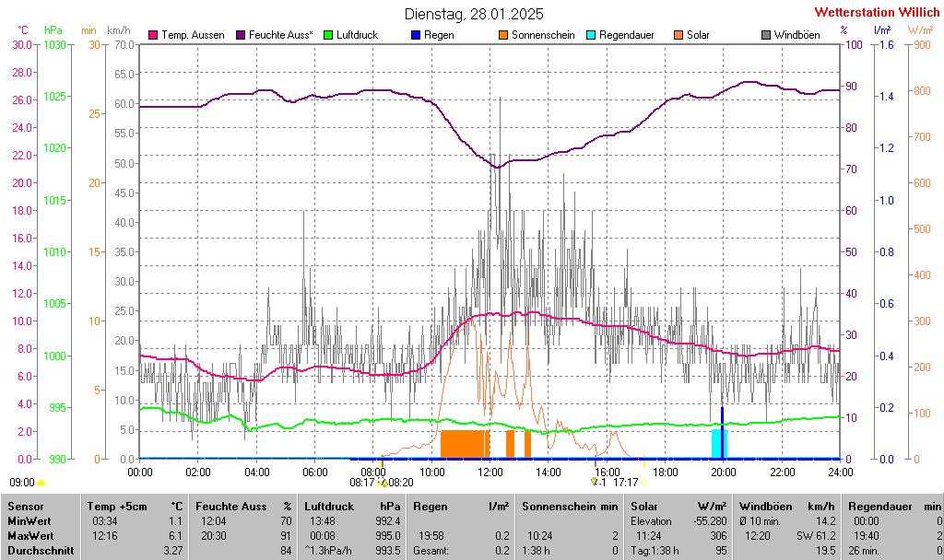
Task: Click the pink Temp. Aussen legend swatch
Action: coord(153,35)
